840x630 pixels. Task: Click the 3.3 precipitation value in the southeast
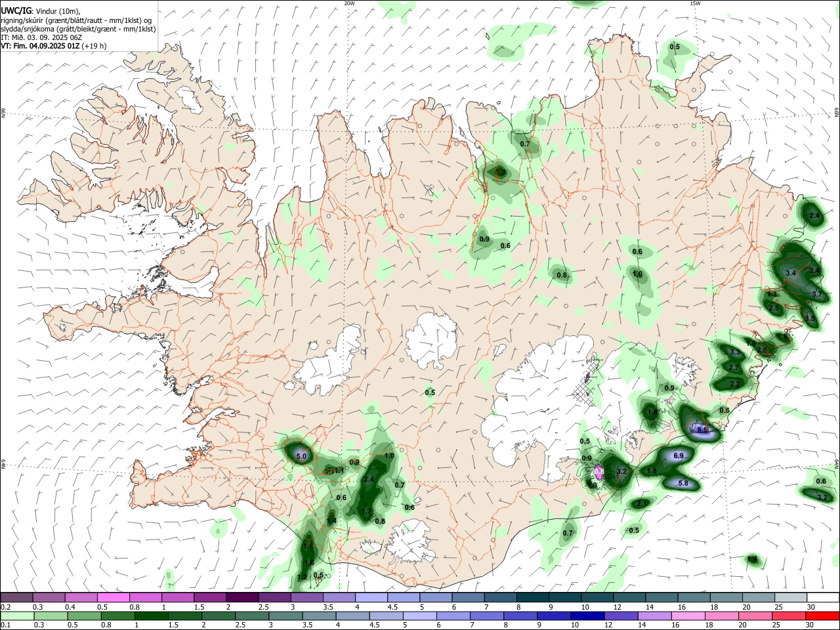734,352
